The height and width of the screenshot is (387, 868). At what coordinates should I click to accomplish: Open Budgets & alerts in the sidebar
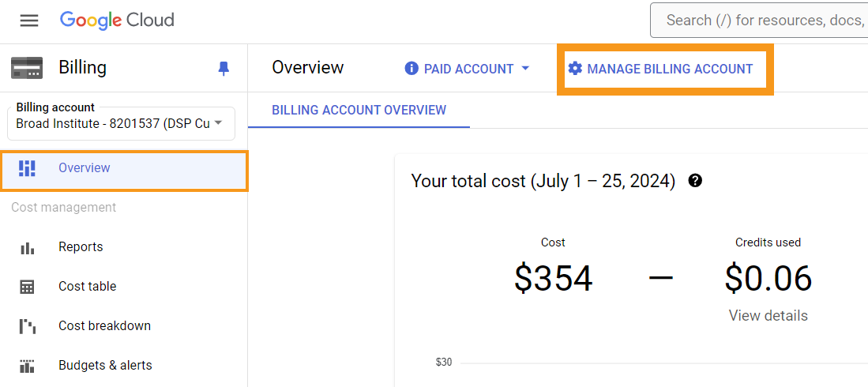(124, 366)
